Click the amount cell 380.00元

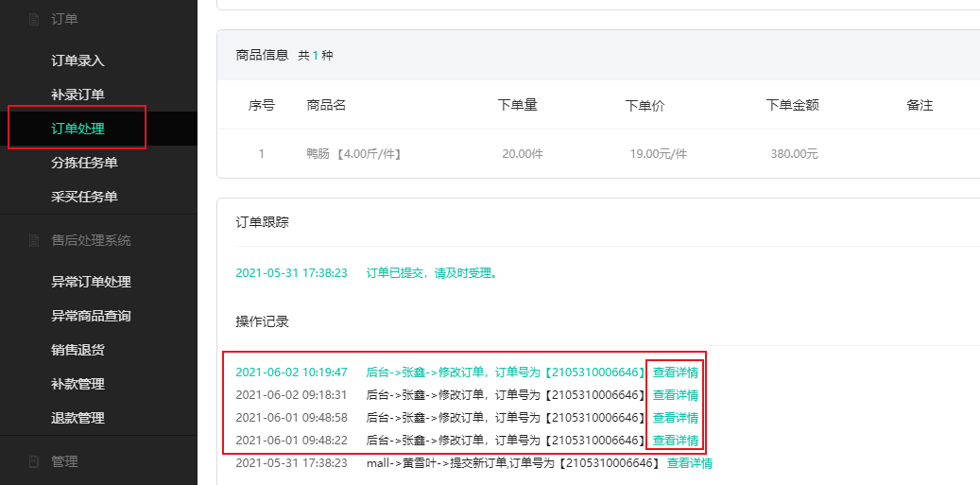pos(795,154)
